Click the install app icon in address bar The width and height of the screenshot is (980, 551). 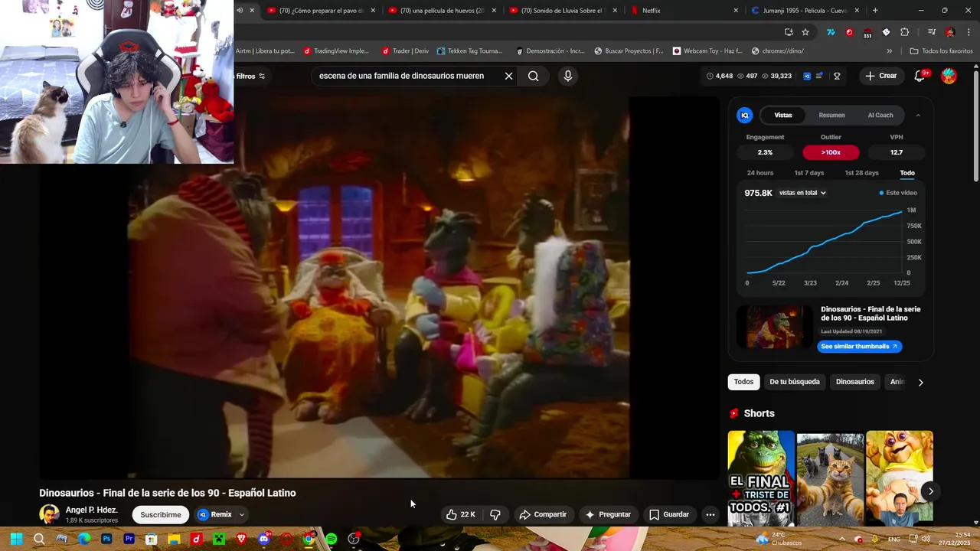click(789, 32)
